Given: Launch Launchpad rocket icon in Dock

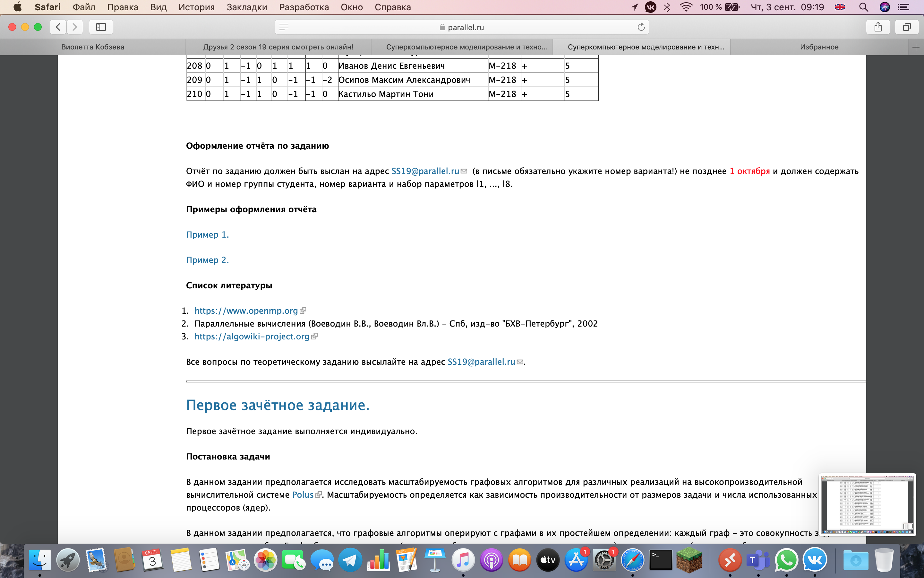Looking at the screenshot, I should (68, 560).
